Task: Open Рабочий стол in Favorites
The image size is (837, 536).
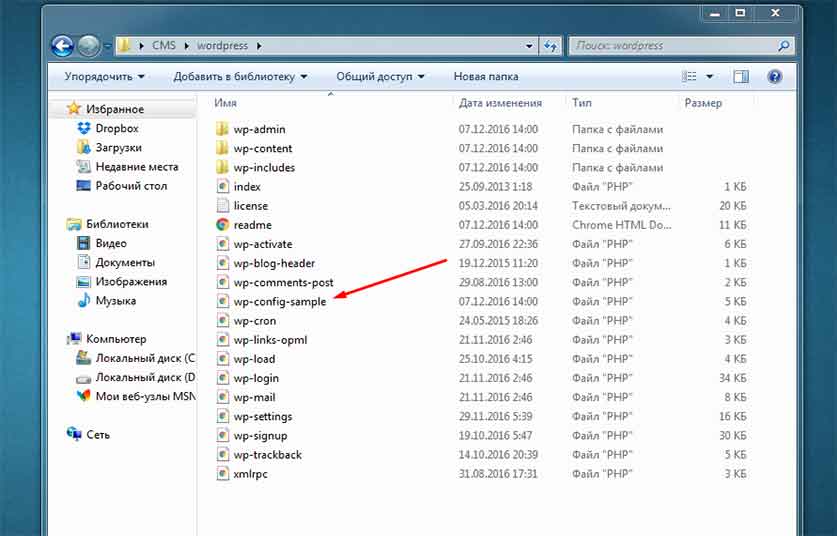Action: pyautogui.click(x=131, y=186)
